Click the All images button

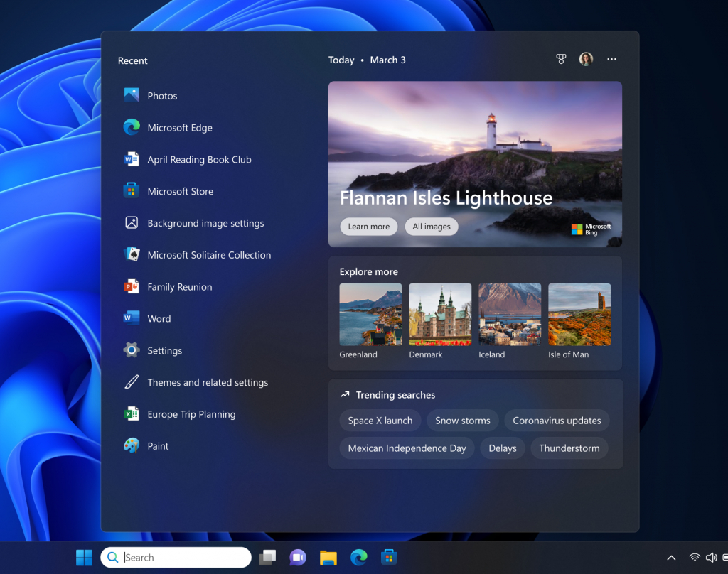pos(432,226)
